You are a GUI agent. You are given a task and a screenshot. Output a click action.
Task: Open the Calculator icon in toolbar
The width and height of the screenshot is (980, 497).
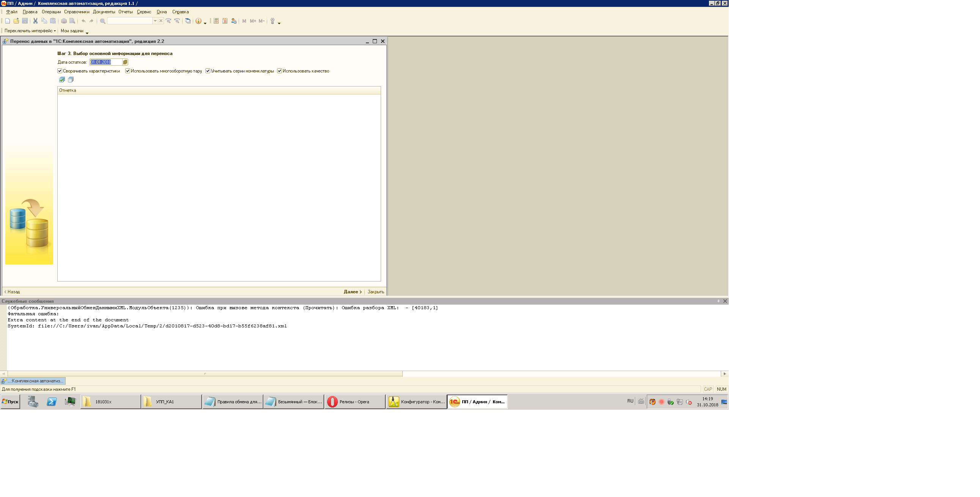pyautogui.click(x=216, y=21)
